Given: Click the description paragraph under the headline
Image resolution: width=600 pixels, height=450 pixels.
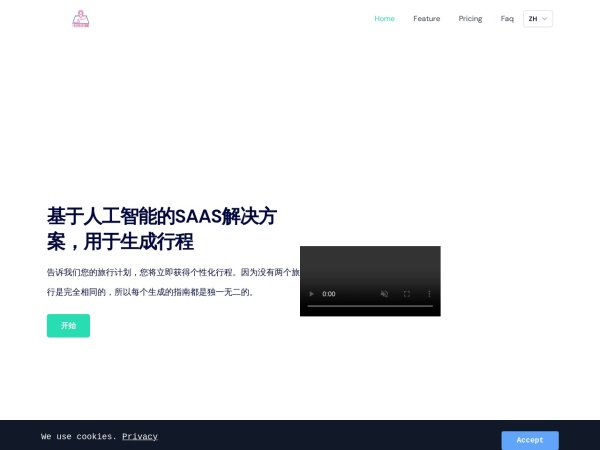Looking at the screenshot, I should point(170,282).
